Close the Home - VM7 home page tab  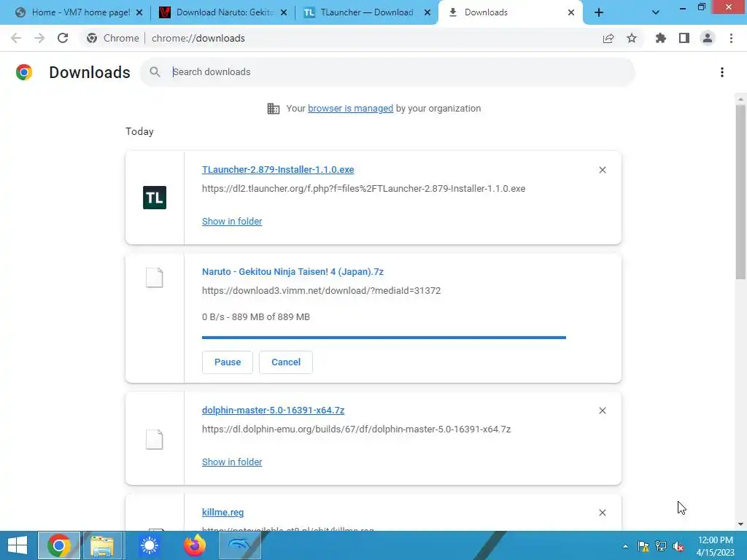139,13
